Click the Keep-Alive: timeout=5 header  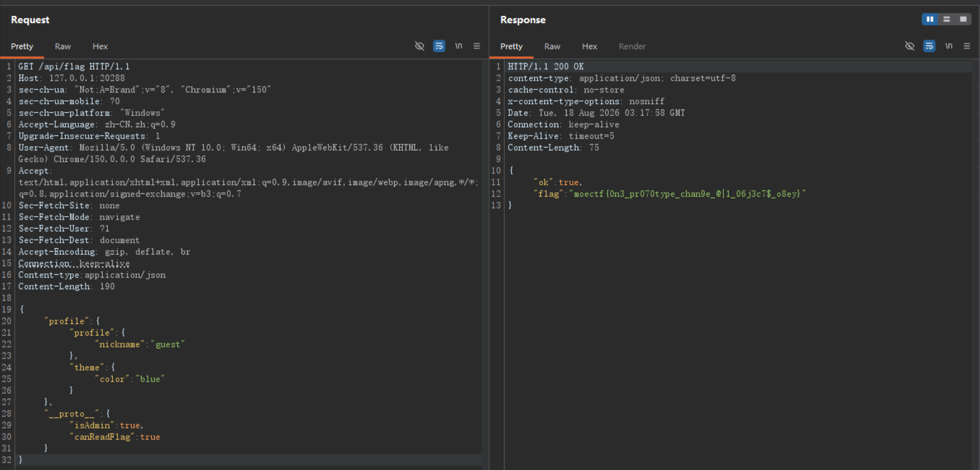[x=561, y=136]
